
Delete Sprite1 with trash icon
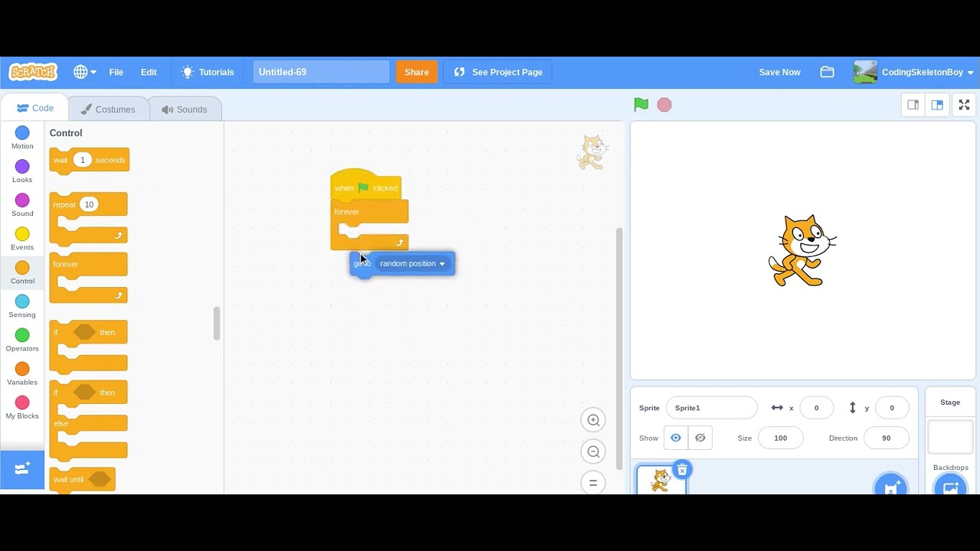point(682,469)
